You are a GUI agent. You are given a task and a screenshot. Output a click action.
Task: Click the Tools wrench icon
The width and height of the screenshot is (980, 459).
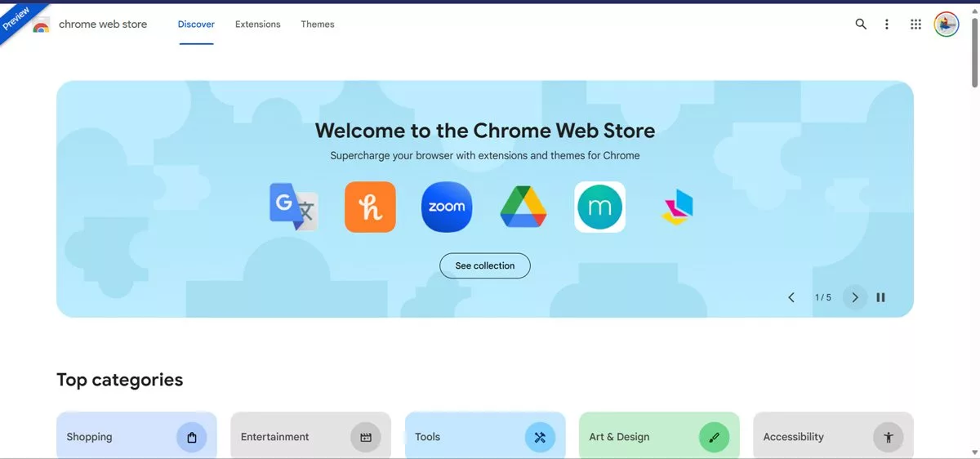tap(540, 438)
